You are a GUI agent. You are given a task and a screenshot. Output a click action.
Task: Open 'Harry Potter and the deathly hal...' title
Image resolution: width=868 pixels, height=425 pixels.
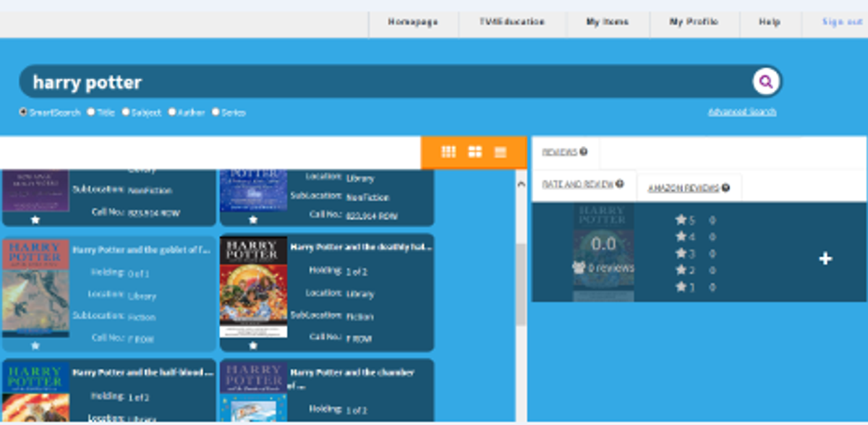(362, 246)
